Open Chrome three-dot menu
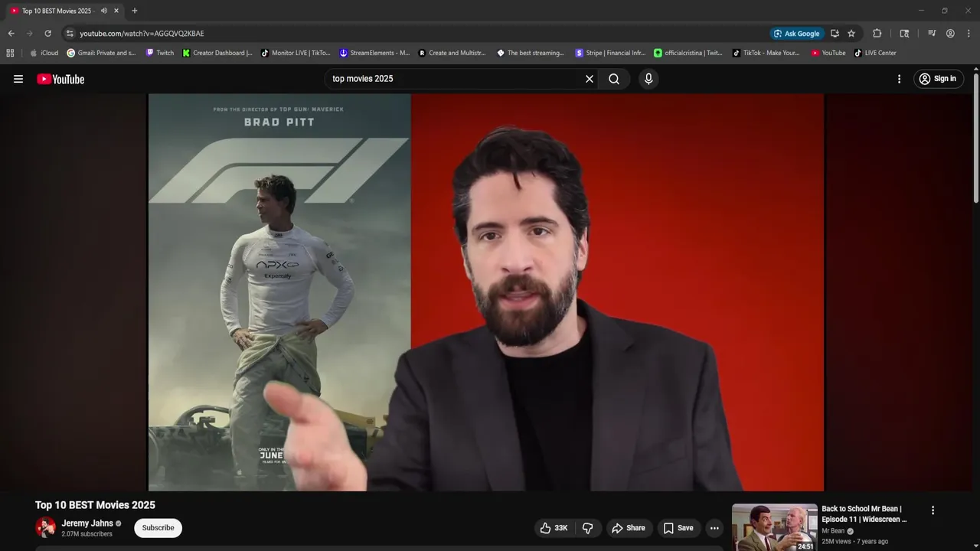Viewport: 980px width, 551px height. [x=969, y=34]
